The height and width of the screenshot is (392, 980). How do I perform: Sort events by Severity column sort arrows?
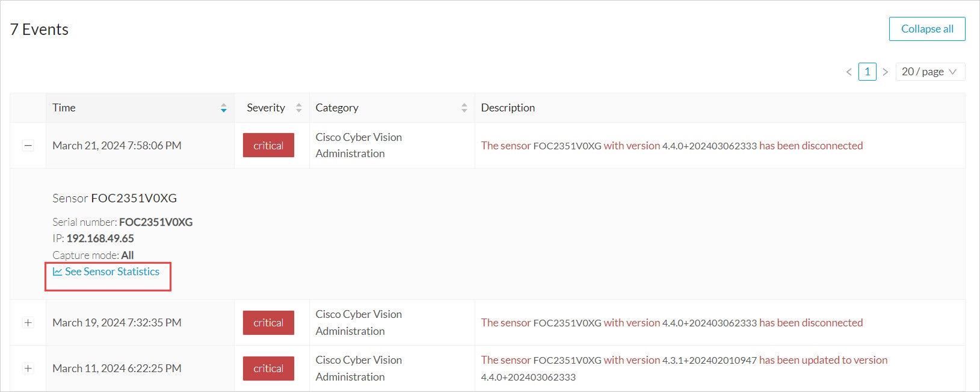299,108
